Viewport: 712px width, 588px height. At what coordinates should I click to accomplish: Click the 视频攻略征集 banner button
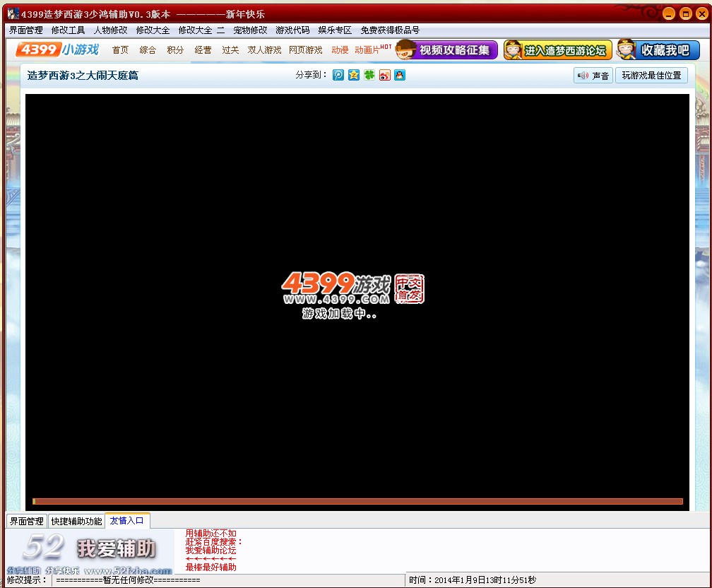(x=446, y=50)
